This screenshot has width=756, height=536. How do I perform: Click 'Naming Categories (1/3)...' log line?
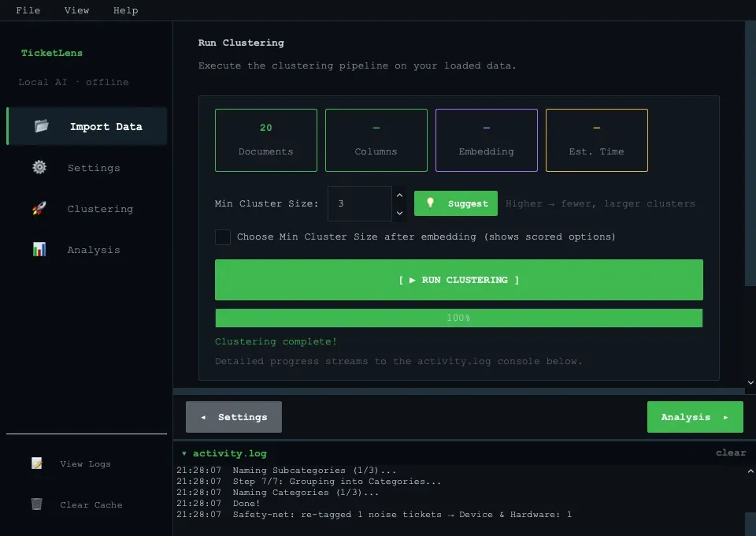point(306,492)
